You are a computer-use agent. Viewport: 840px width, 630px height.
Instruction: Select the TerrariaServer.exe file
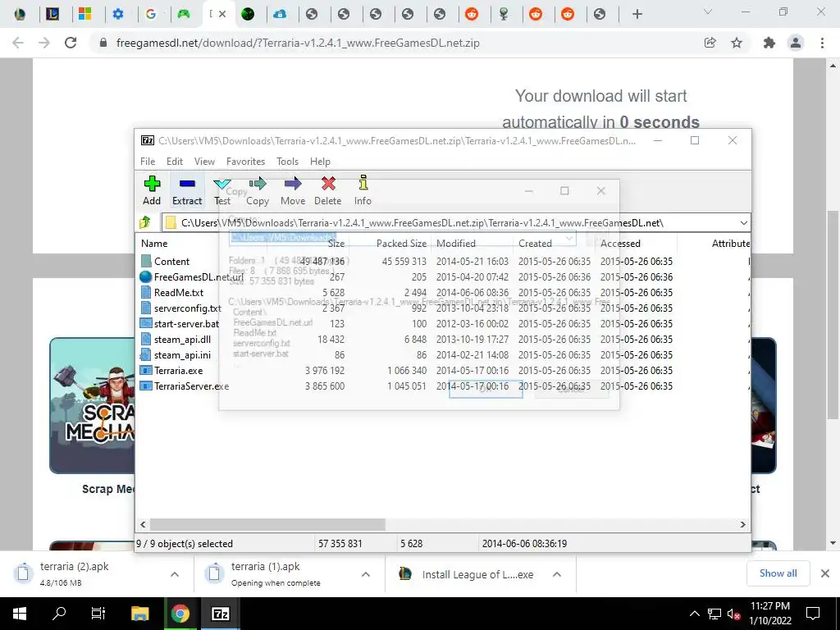[191, 386]
